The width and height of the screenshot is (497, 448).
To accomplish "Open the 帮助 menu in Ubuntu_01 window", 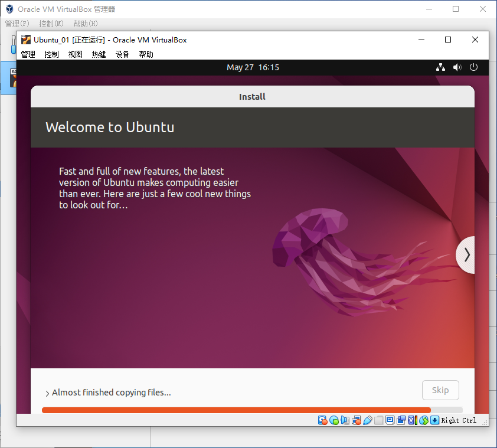I will pyautogui.click(x=146, y=54).
